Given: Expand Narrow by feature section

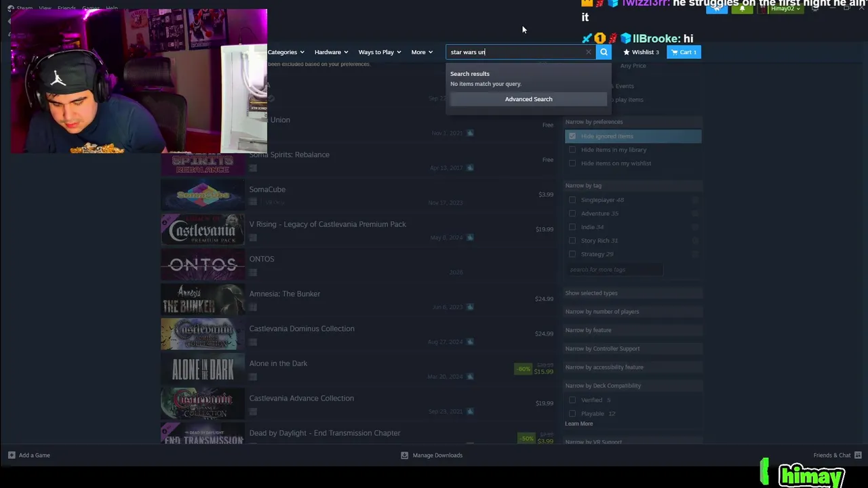Looking at the screenshot, I should 633,330.
